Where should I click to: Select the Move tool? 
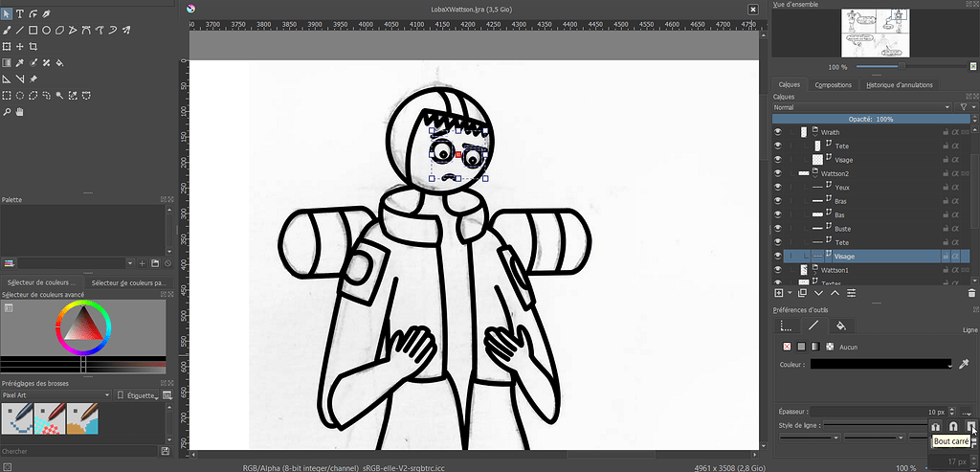(20, 46)
